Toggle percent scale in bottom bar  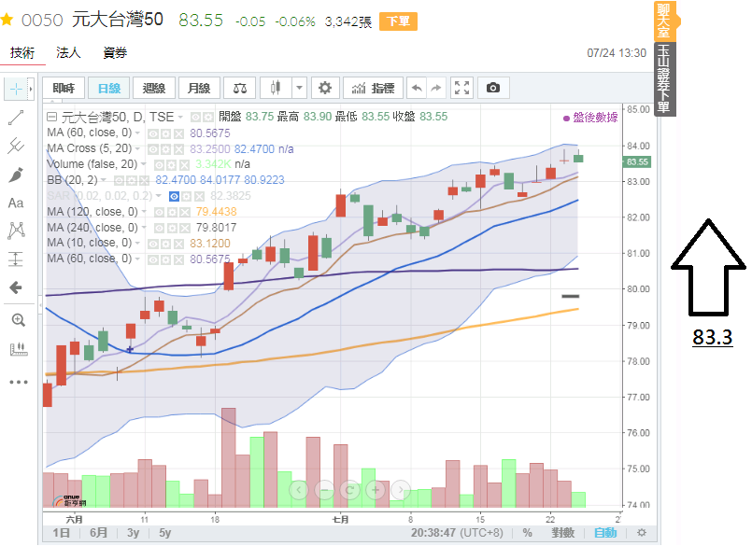527,533
